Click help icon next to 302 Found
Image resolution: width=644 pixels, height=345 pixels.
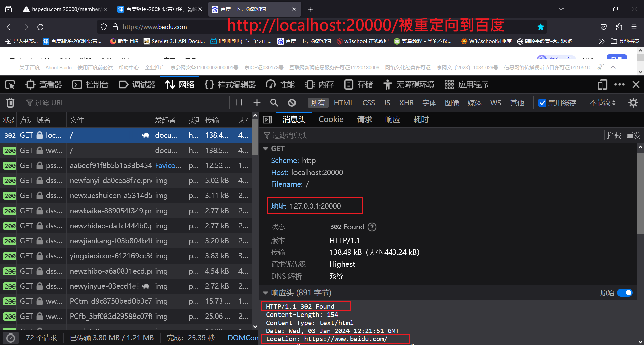372,227
